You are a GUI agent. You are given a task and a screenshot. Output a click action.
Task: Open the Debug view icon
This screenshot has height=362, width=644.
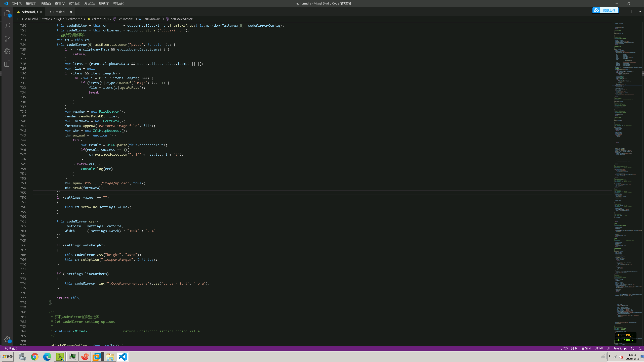pyautogui.click(x=7, y=51)
